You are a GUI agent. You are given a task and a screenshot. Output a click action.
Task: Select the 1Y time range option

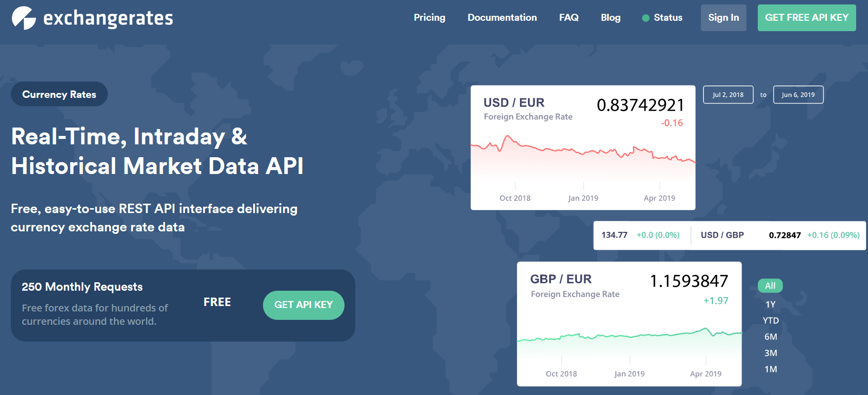(x=770, y=305)
